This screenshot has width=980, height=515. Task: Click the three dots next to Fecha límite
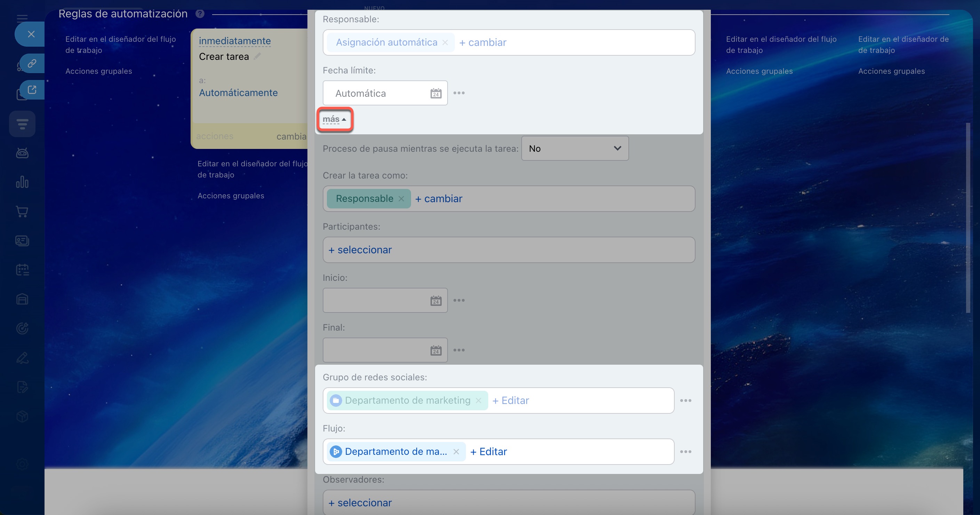[459, 93]
